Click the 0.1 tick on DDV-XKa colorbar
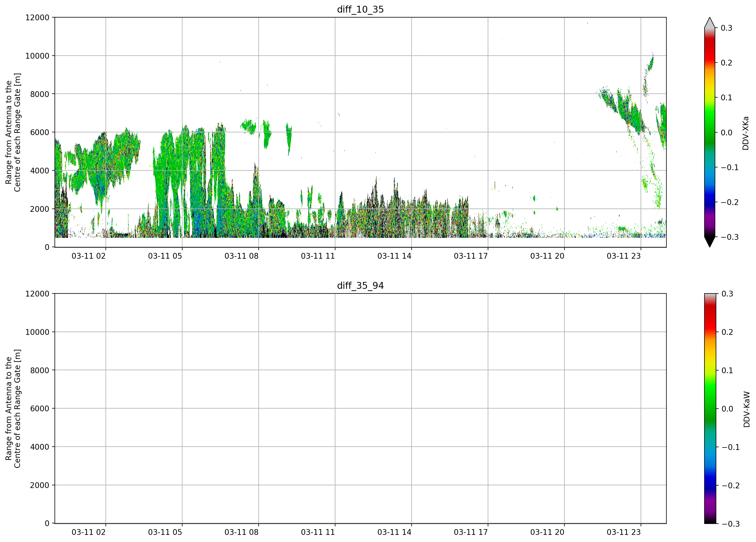 pos(726,98)
